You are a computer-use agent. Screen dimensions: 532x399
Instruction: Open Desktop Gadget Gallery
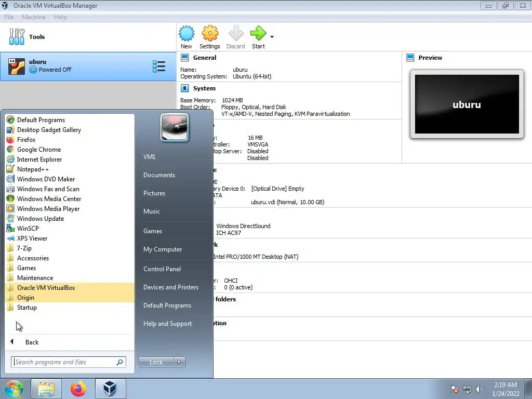point(70,129)
